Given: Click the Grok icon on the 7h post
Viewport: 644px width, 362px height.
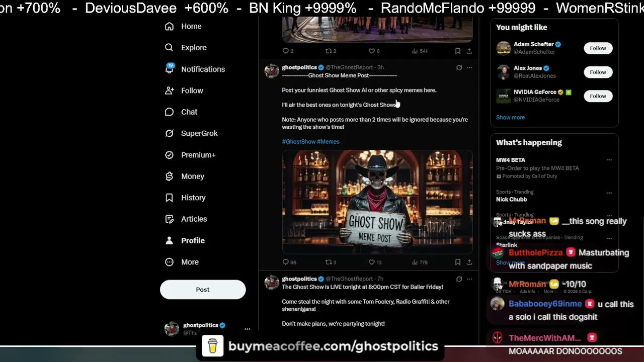Looking at the screenshot, I should (459, 279).
